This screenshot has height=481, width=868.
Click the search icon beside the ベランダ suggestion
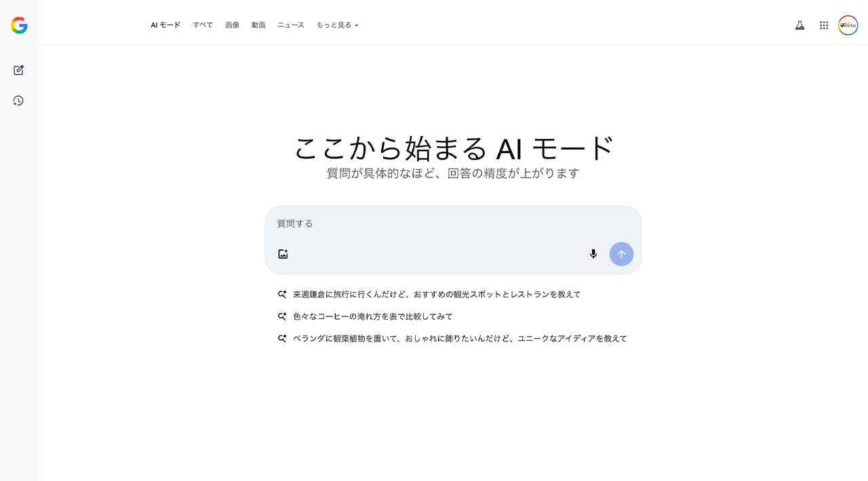(282, 339)
